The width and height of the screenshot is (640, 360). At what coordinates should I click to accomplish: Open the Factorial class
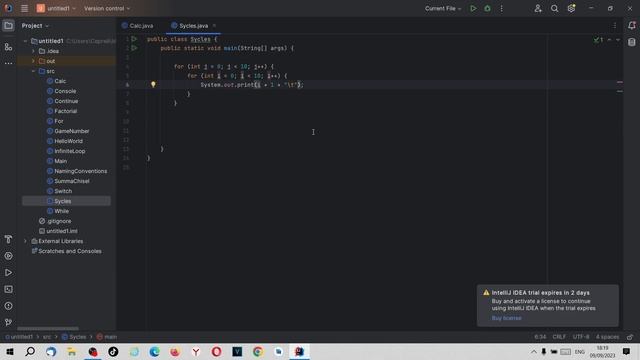[66, 111]
